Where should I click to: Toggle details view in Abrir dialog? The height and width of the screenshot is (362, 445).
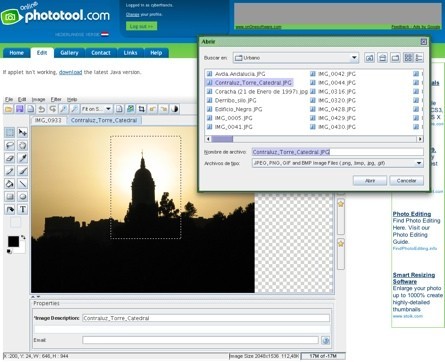point(419,58)
